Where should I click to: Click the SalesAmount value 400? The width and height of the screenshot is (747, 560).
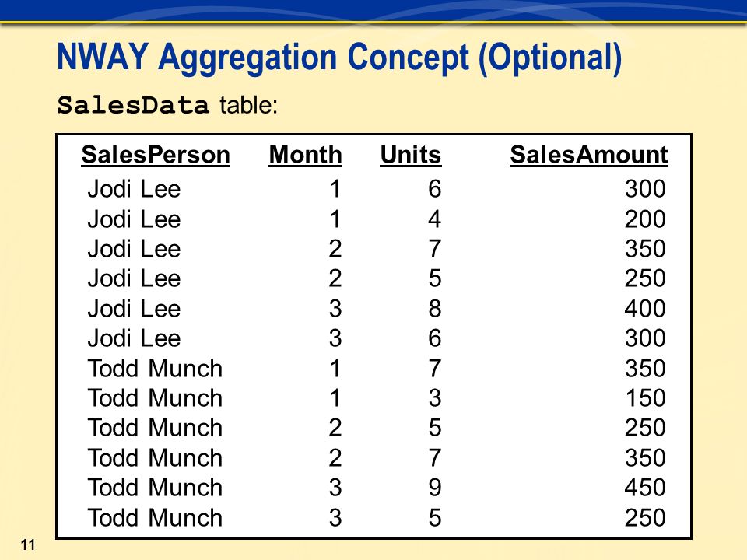645,309
